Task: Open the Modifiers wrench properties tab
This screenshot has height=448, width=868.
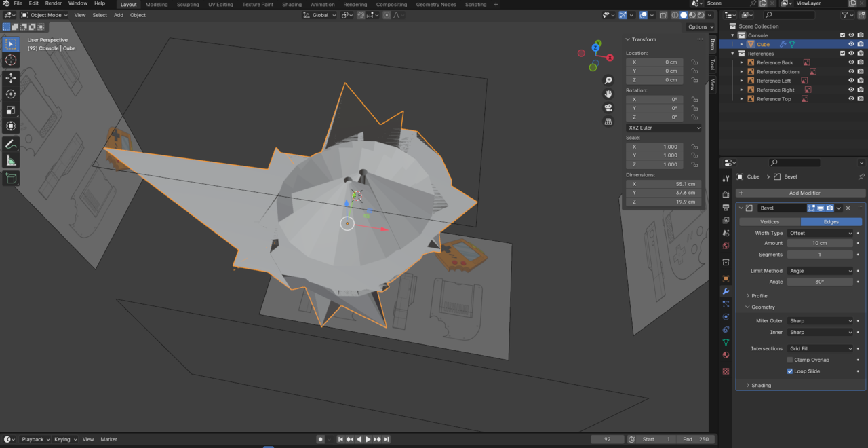Action: pos(726,291)
